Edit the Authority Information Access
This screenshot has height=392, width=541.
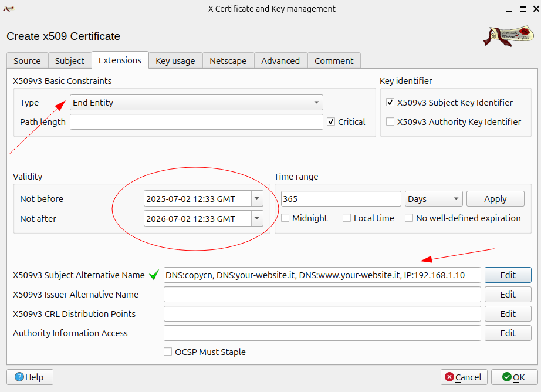point(508,333)
